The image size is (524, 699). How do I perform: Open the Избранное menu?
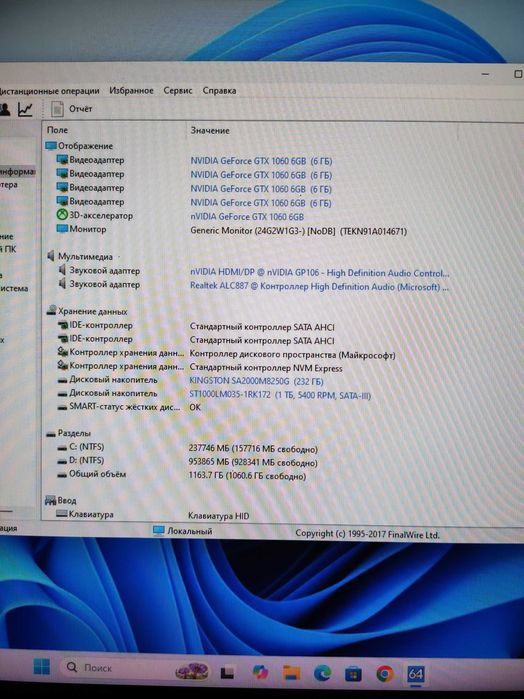point(131,90)
